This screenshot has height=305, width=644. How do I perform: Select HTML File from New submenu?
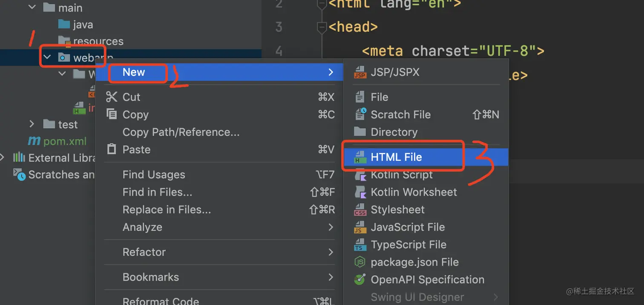point(396,157)
